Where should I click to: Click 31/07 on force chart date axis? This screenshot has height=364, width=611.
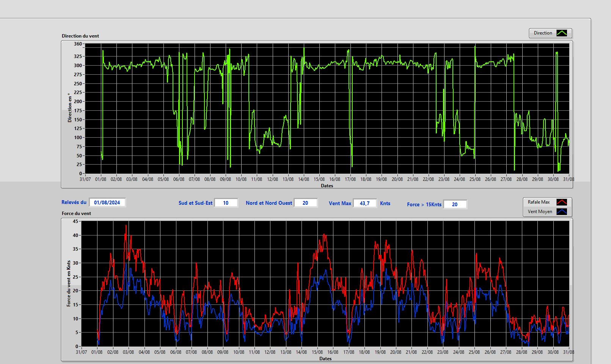81,352
